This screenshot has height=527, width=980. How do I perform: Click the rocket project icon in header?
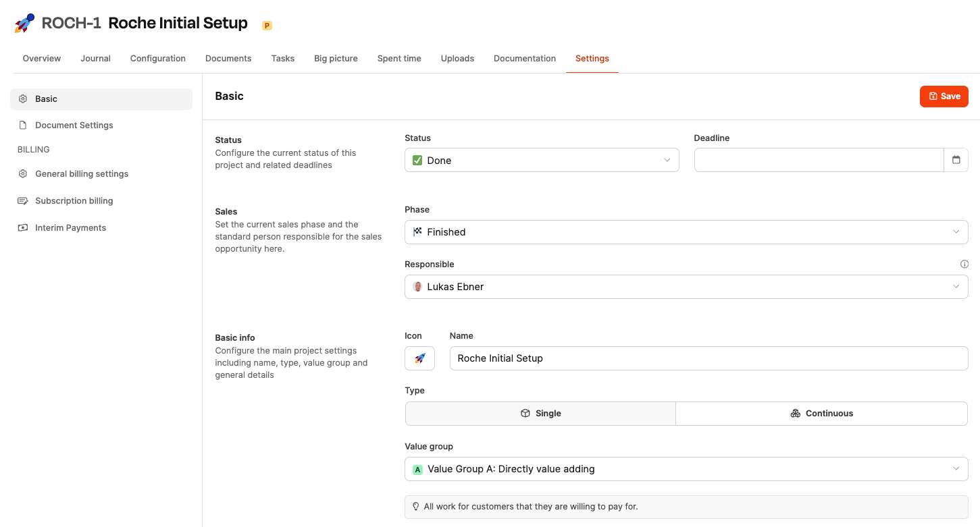24,24
